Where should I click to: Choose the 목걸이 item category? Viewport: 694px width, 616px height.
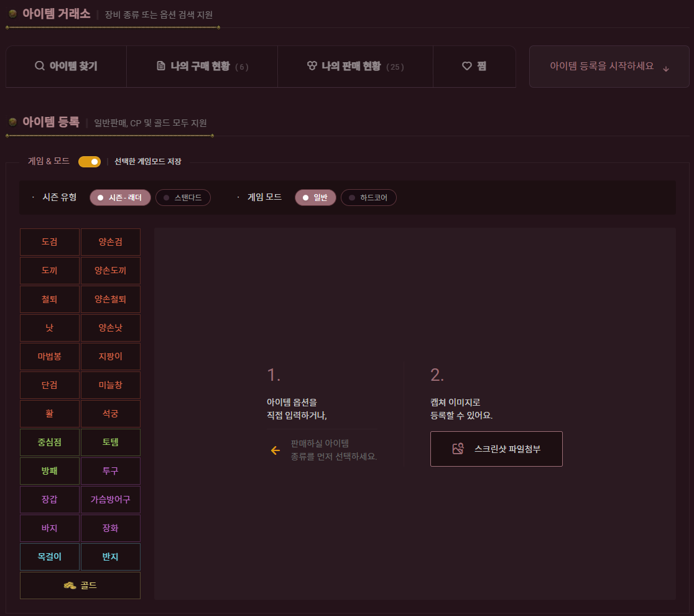[50, 557]
